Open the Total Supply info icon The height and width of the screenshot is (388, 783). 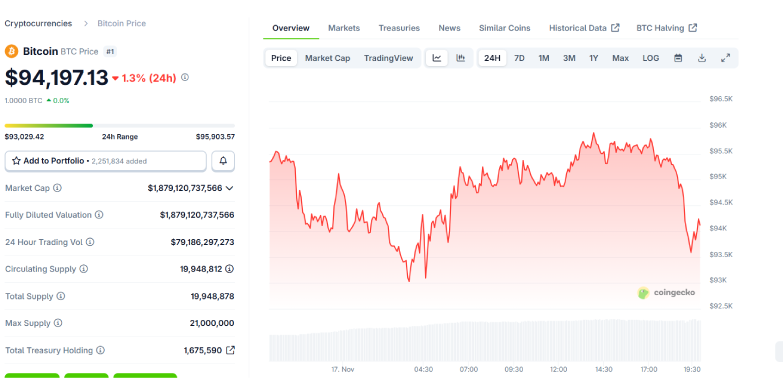(61, 296)
